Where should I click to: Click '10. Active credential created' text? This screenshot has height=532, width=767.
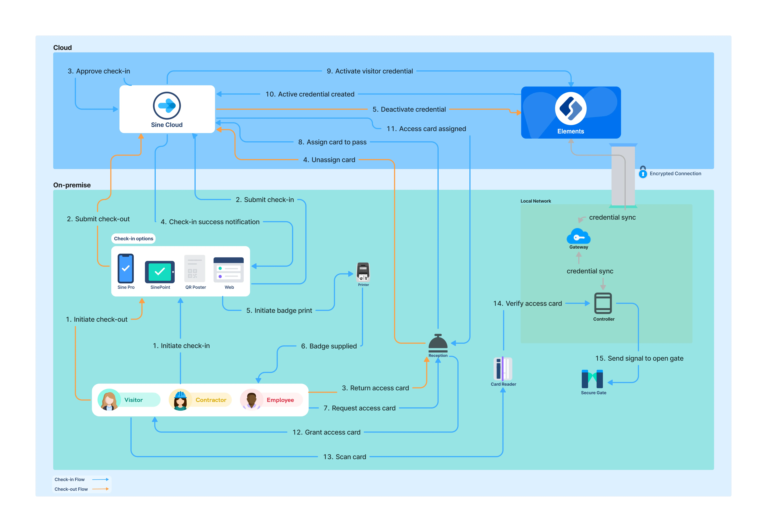pos(310,94)
